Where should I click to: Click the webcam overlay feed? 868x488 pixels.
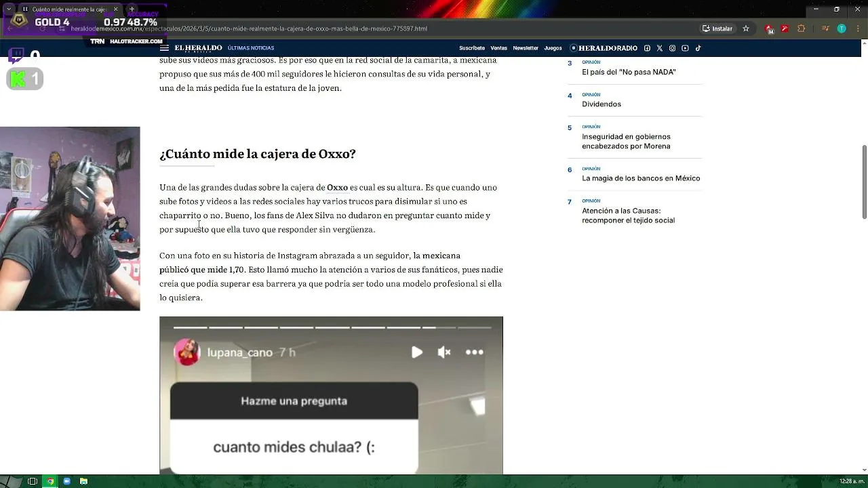[x=70, y=219]
